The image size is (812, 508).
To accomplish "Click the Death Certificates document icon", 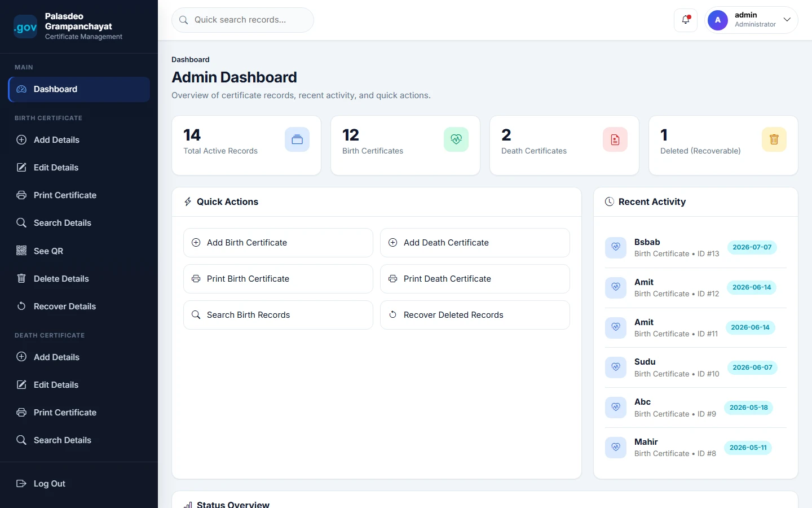I will pyautogui.click(x=615, y=139).
